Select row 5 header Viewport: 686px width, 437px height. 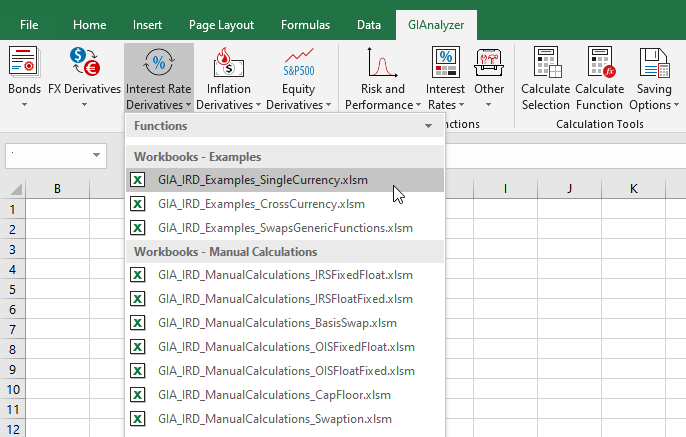click(x=12, y=290)
